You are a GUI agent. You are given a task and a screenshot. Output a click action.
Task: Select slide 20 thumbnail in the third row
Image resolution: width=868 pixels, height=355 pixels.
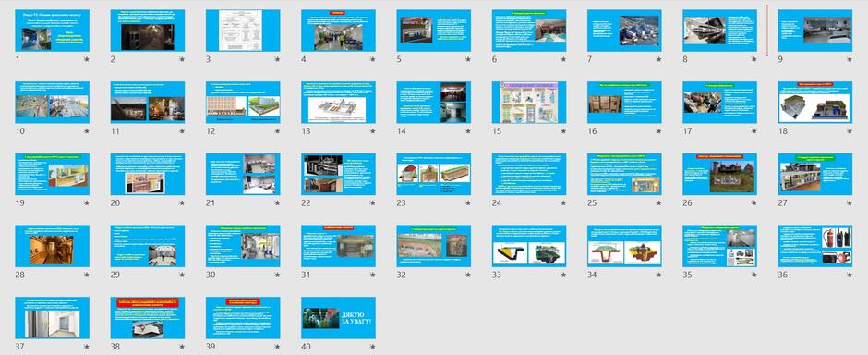click(148, 174)
